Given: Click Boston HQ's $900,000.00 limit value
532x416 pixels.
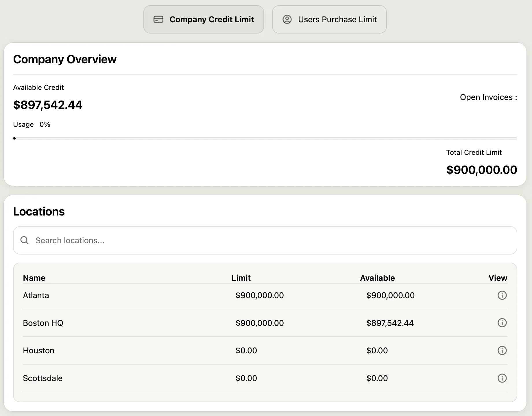Looking at the screenshot, I should [260, 323].
